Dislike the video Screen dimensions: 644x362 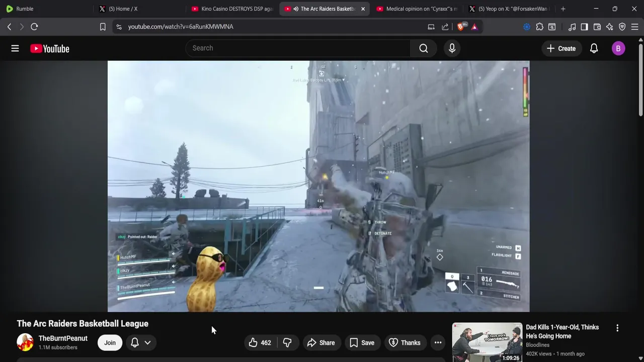tap(287, 343)
